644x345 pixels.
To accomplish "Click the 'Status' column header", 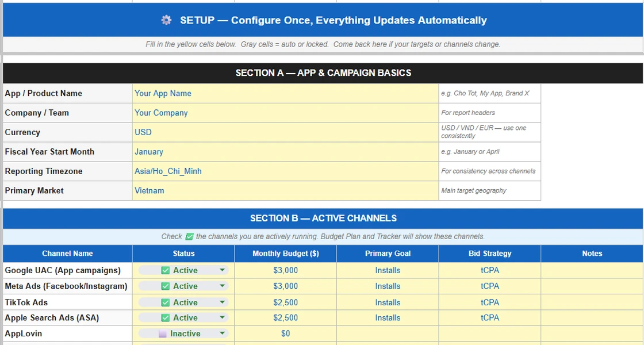I will (x=183, y=254).
